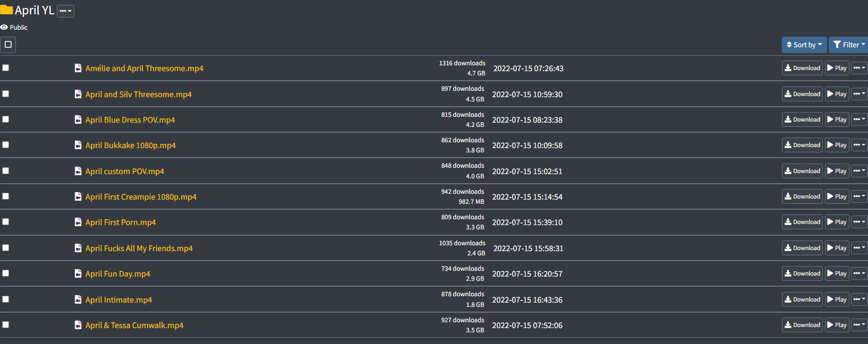Open the more actions menu for April Intimate.mp4
The width and height of the screenshot is (868, 344).
pos(859,299)
